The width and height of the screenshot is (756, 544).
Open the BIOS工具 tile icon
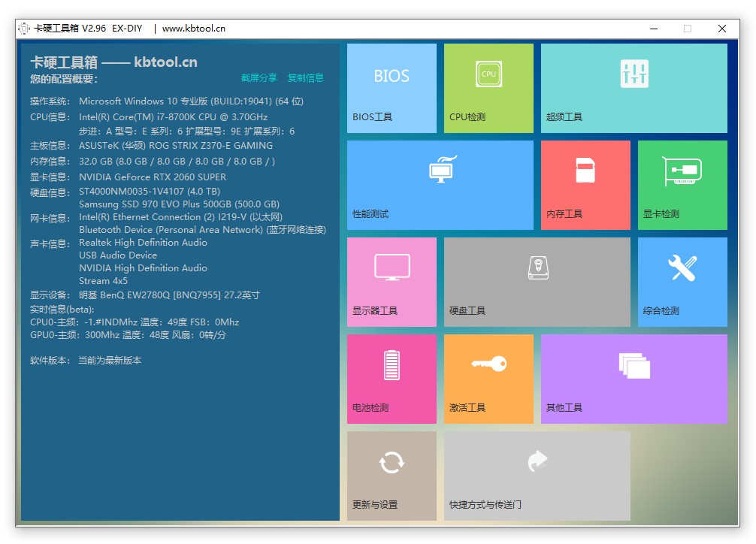392,76
